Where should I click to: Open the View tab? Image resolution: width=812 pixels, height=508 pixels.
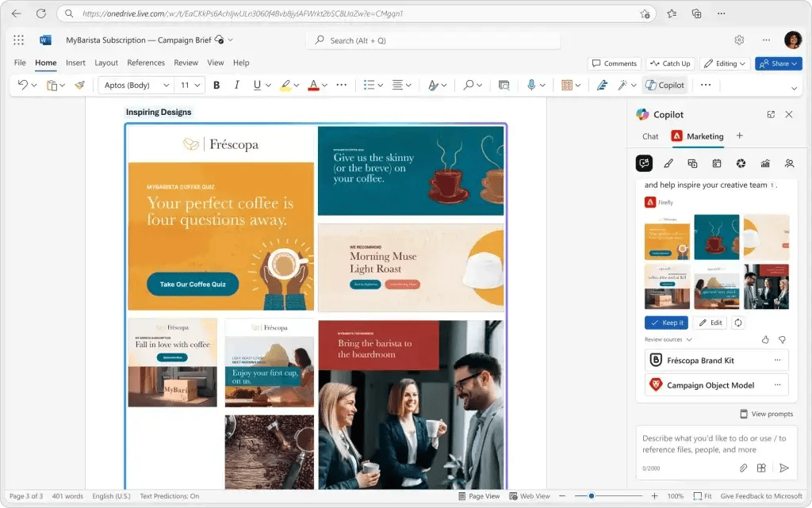coord(216,63)
